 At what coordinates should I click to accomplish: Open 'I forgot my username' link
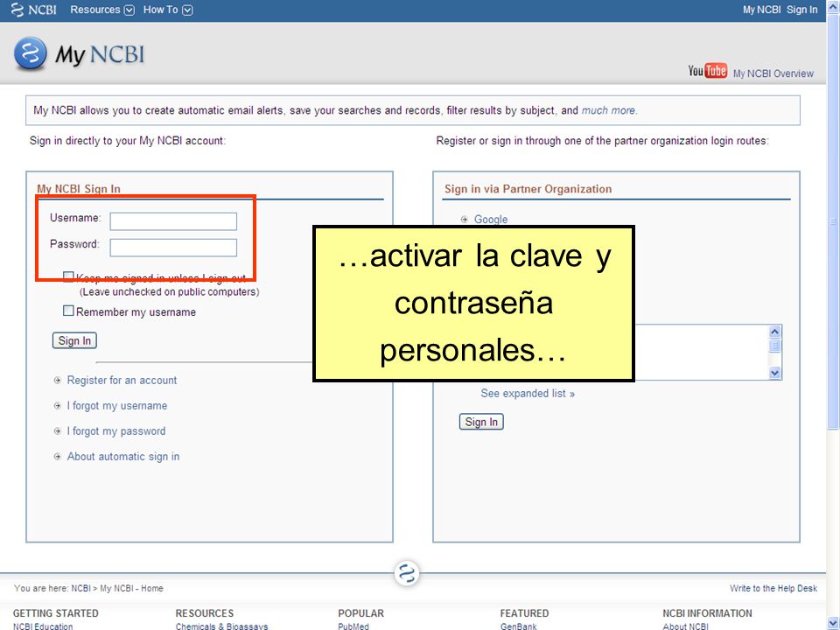(116, 406)
